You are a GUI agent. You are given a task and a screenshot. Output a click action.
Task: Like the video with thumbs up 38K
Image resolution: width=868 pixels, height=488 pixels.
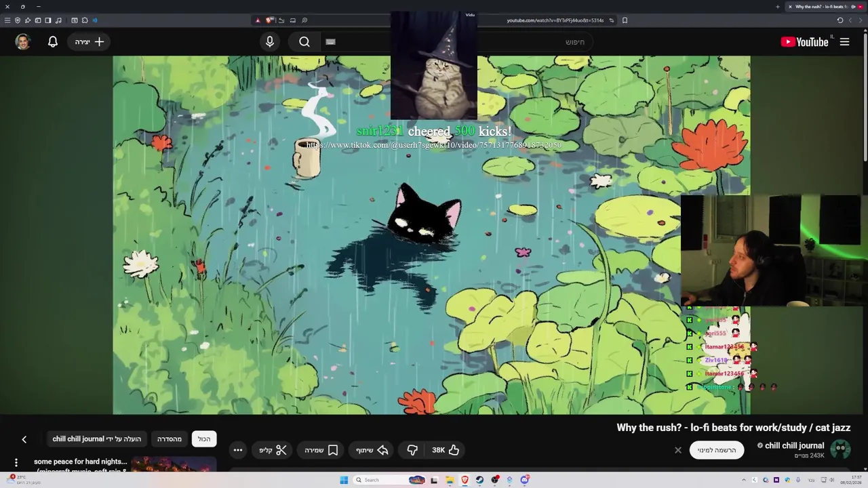[x=446, y=450]
